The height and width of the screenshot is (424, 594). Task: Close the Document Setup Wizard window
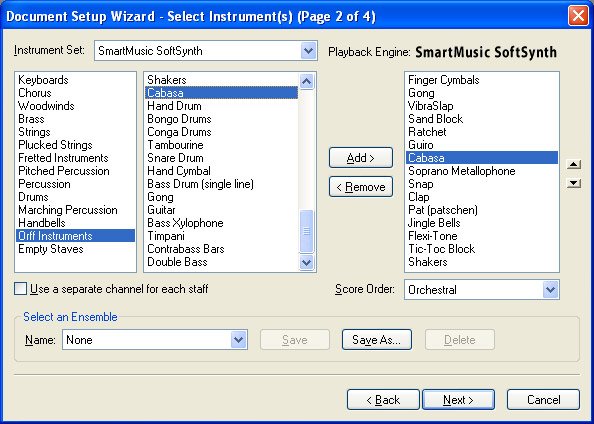pyautogui.click(x=578, y=16)
